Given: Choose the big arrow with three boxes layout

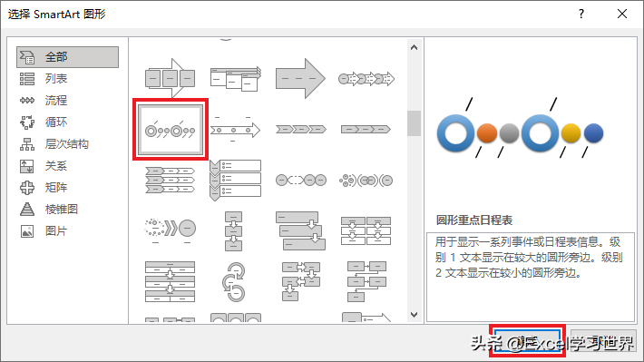Looking at the screenshot, I should pyautogui.click(x=170, y=78).
